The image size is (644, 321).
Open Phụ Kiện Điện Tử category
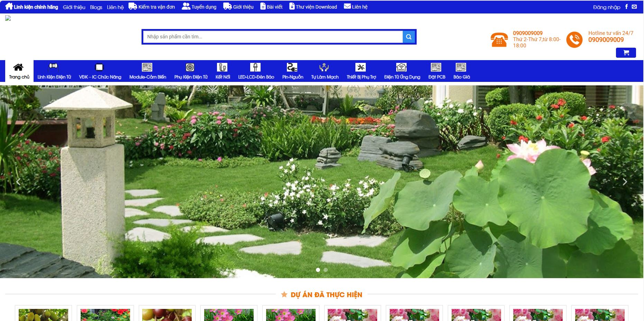coord(191,71)
